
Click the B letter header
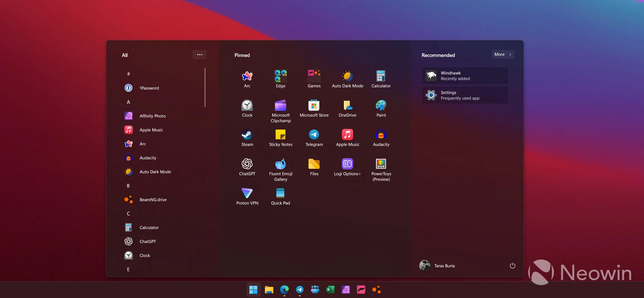coord(128,186)
